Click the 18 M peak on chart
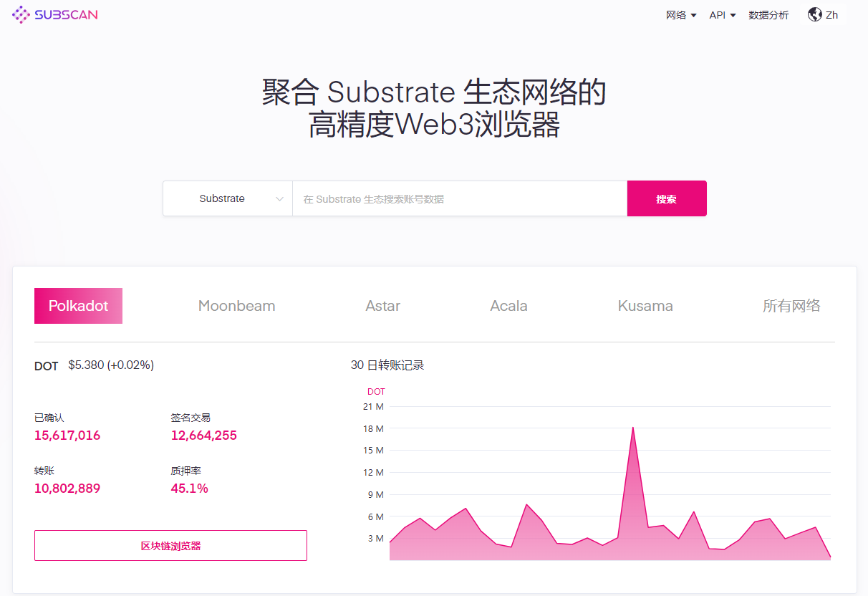The image size is (868, 596). [632, 428]
